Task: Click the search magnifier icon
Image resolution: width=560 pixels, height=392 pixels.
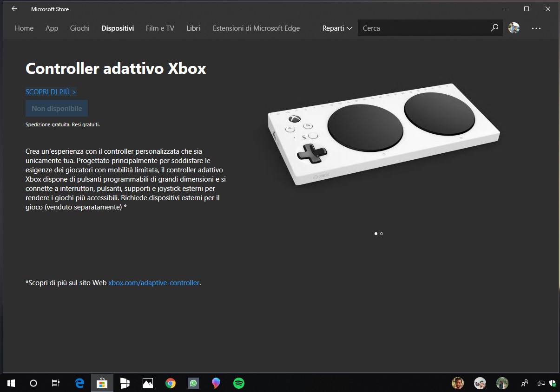Action: pos(494,28)
